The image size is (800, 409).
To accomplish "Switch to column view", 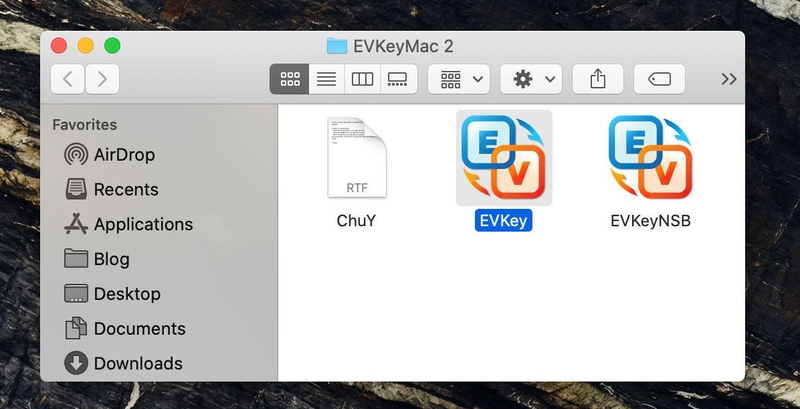I will (362, 79).
